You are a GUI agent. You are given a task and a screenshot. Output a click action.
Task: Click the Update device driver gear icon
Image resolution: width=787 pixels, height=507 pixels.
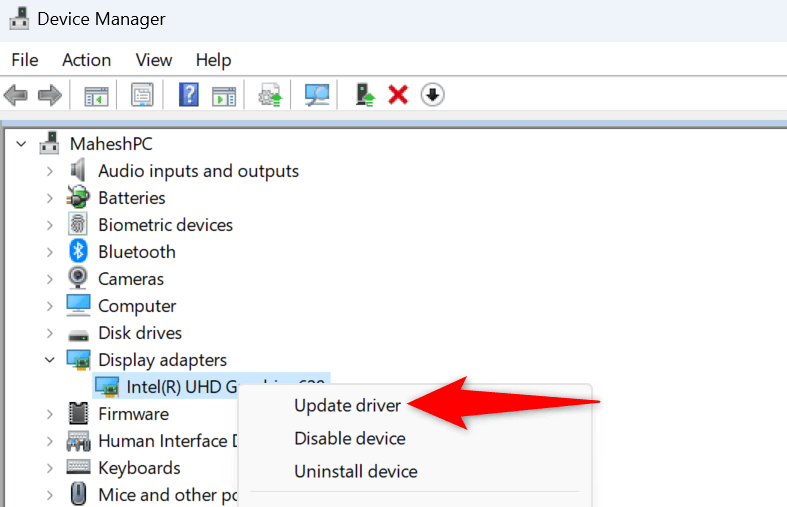tap(271, 95)
